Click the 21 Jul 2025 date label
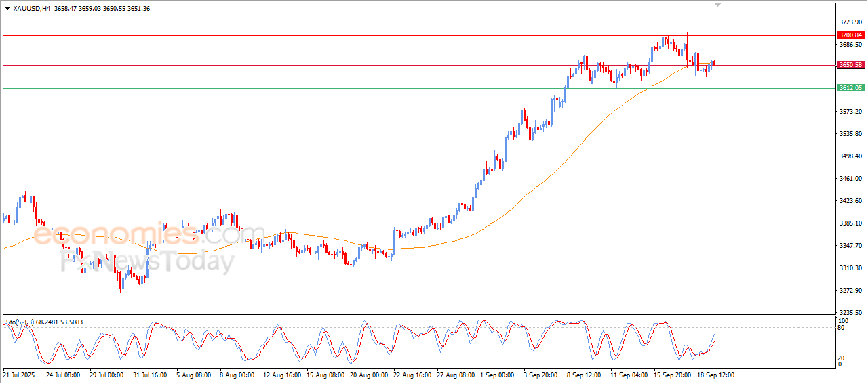 coord(18,375)
